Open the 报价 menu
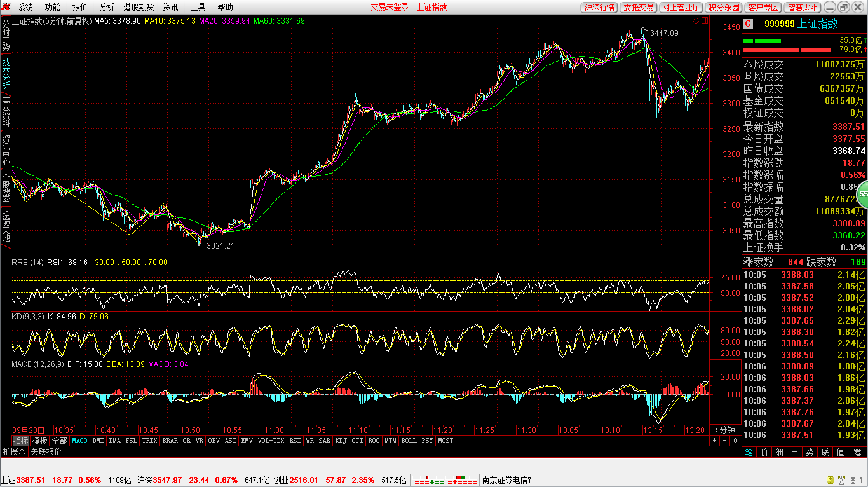This screenshot has width=868, height=487. tap(80, 7)
